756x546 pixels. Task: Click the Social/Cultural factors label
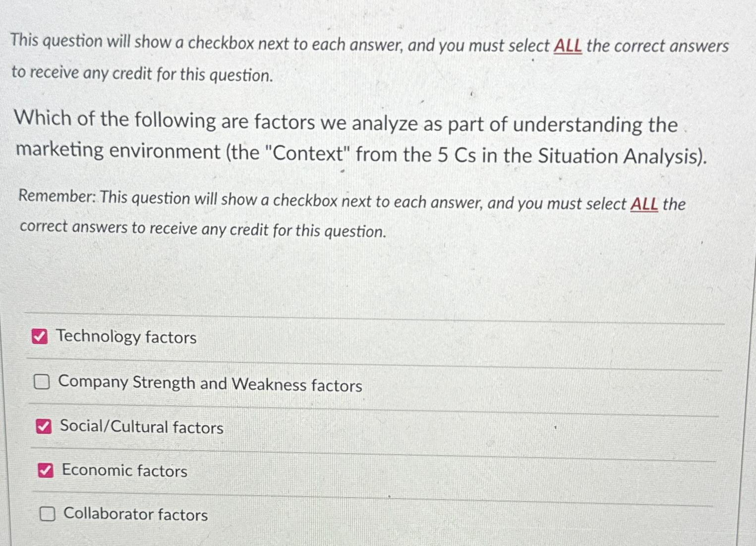pos(142,427)
